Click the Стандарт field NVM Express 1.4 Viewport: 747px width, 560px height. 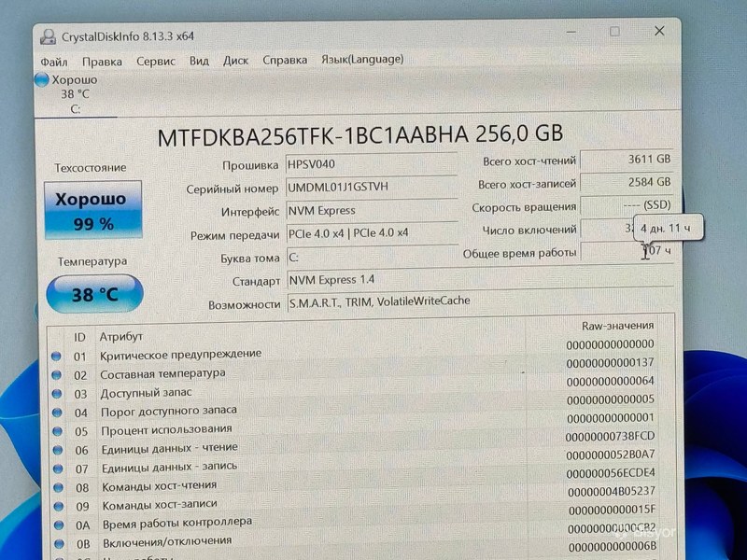pos(481,279)
